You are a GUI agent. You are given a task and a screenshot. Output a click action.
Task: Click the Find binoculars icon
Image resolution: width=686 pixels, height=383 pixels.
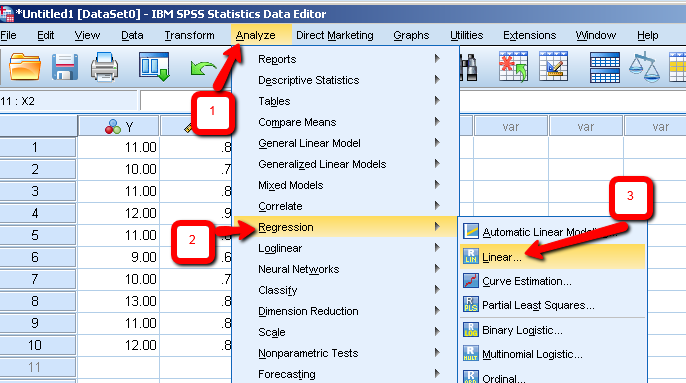pos(469,67)
